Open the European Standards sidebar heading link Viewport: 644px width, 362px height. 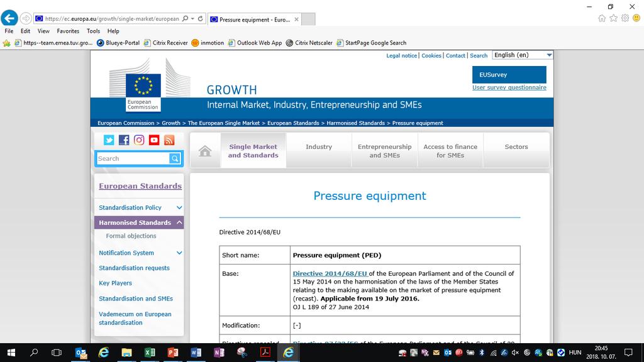tap(140, 186)
